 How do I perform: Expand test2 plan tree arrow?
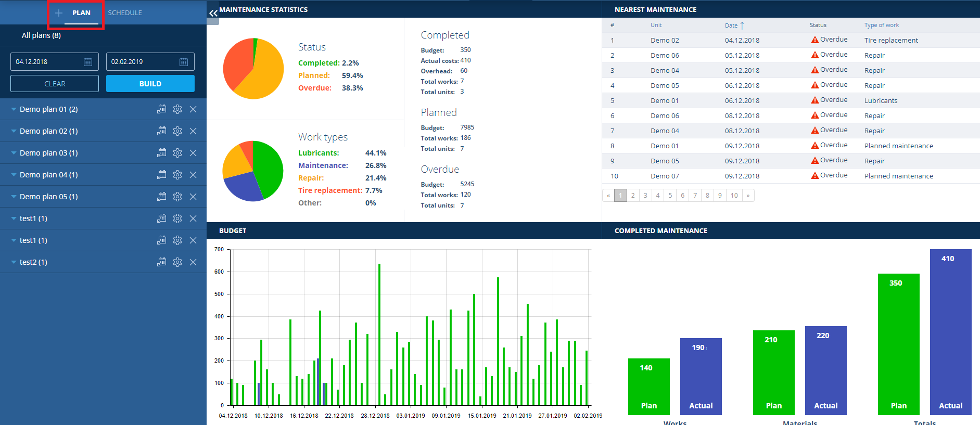pyautogui.click(x=14, y=262)
